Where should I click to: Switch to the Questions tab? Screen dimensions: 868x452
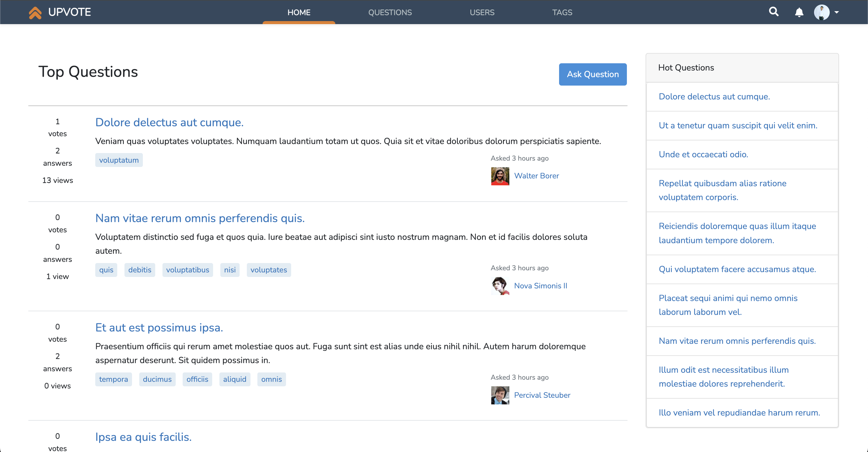pyautogui.click(x=390, y=12)
